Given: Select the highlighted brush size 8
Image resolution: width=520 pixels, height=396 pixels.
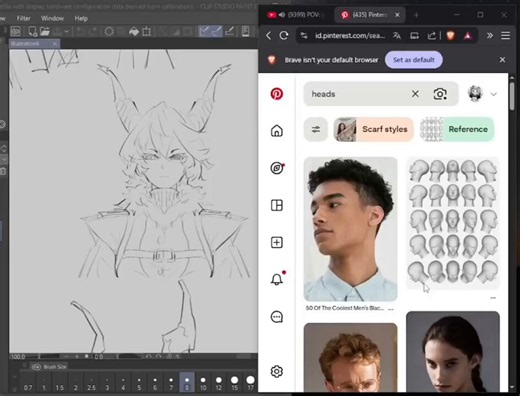Looking at the screenshot, I should coord(187,383).
